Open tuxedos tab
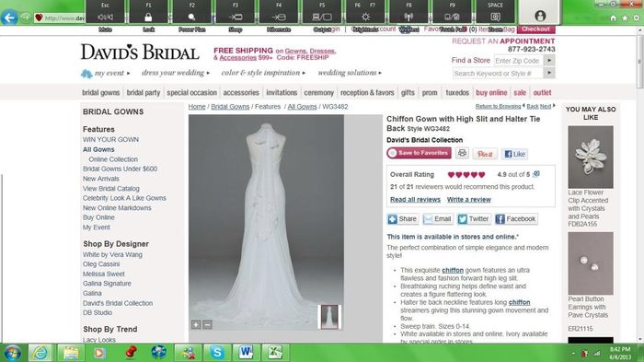The height and width of the screenshot is (362, 644). (457, 92)
